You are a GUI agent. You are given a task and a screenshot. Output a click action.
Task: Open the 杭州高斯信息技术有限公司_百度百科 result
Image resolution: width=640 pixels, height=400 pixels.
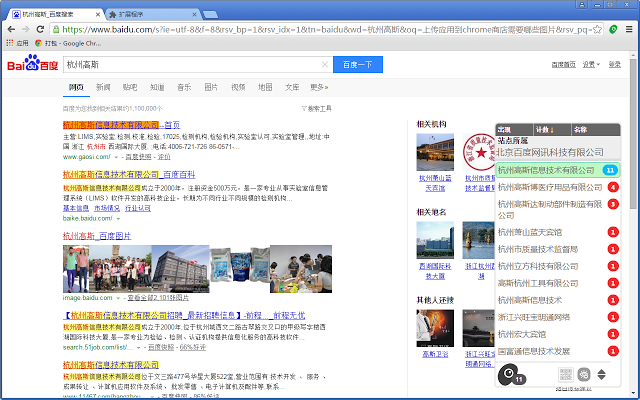tap(129, 175)
